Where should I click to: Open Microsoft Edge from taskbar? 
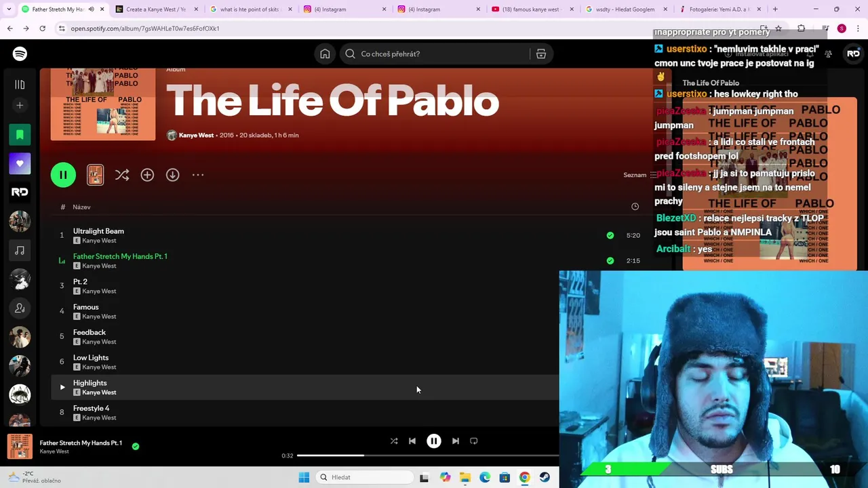[485, 477]
